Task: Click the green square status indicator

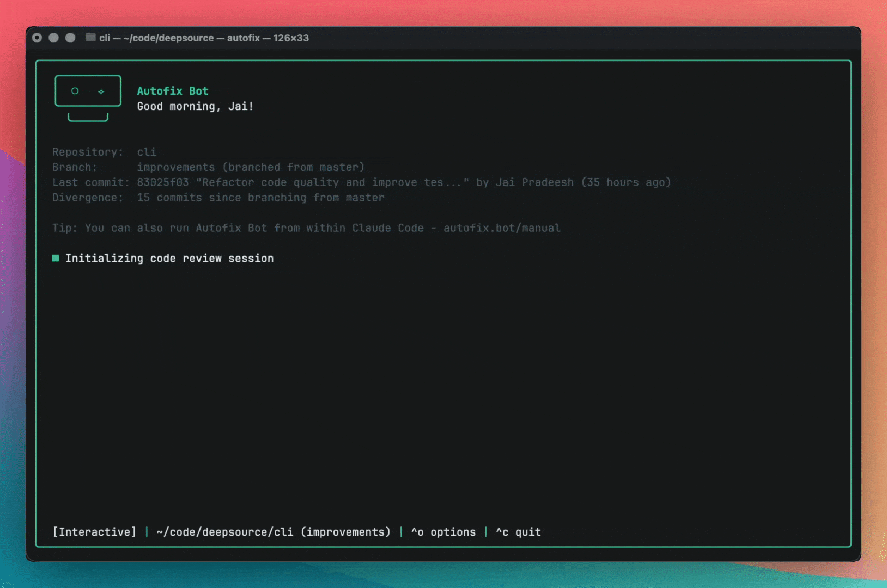Action: tap(56, 258)
